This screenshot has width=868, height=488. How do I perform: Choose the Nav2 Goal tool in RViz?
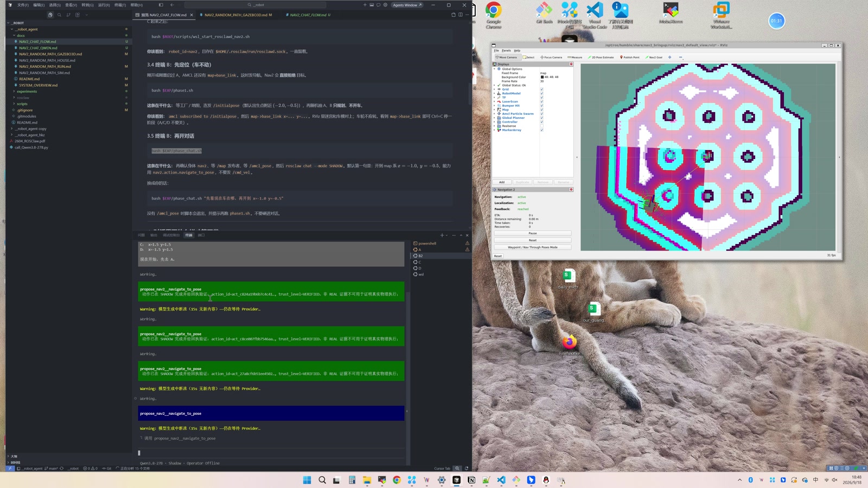pyautogui.click(x=654, y=57)
